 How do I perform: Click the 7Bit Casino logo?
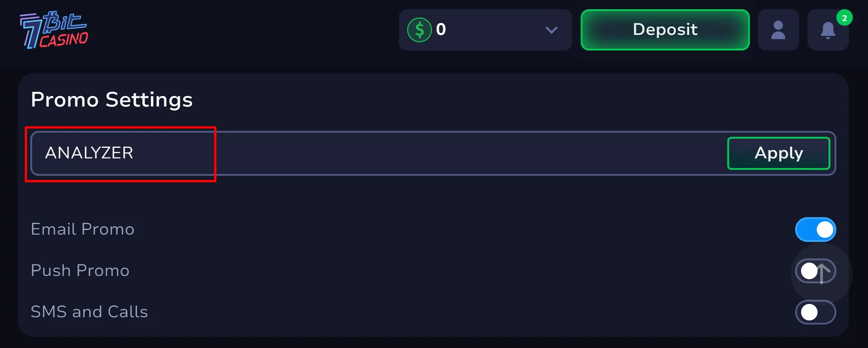point(54,30)
